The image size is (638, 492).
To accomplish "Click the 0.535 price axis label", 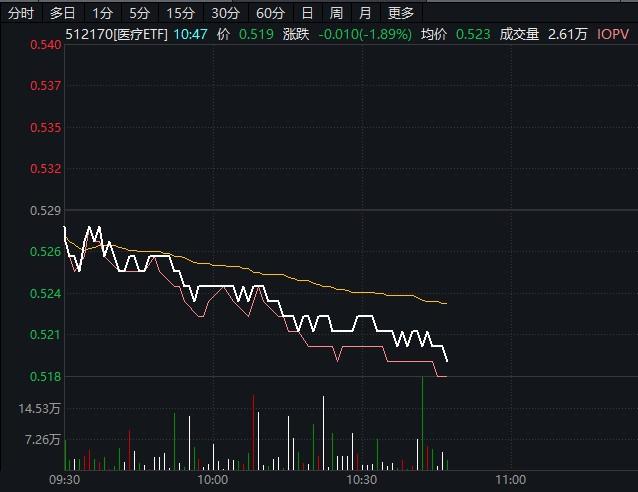I will coord(46,128).
